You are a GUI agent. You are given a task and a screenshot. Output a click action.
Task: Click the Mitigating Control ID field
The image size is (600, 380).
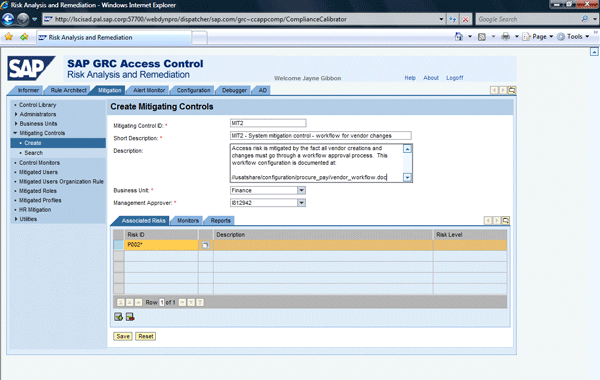(268, 123)
